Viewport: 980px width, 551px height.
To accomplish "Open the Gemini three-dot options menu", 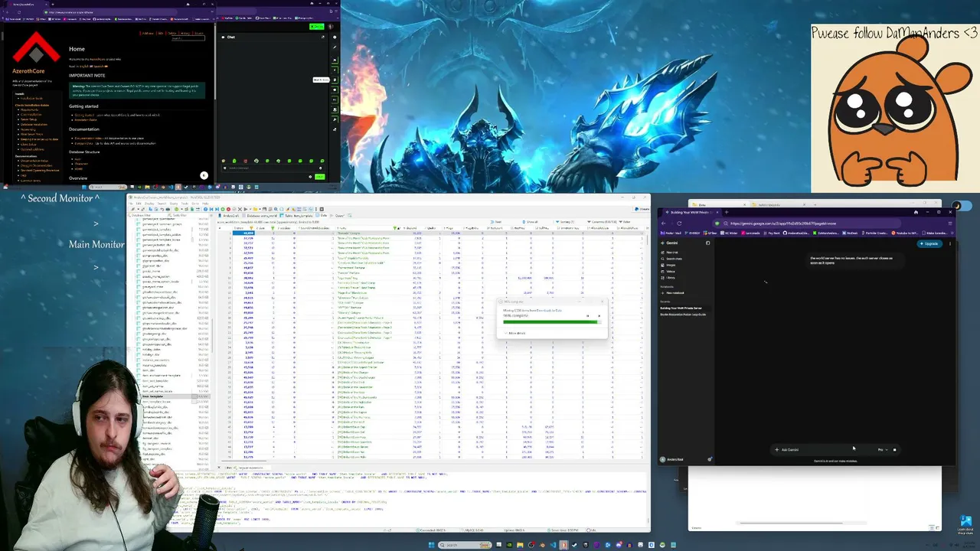I will [x=950, y=243].
